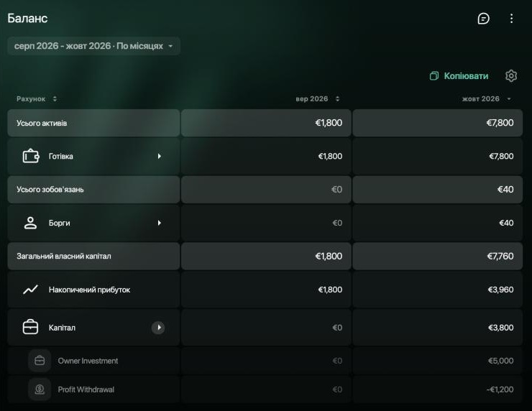Open the comments chat bubble icon
532x411 pixels.
pos(483,18)
